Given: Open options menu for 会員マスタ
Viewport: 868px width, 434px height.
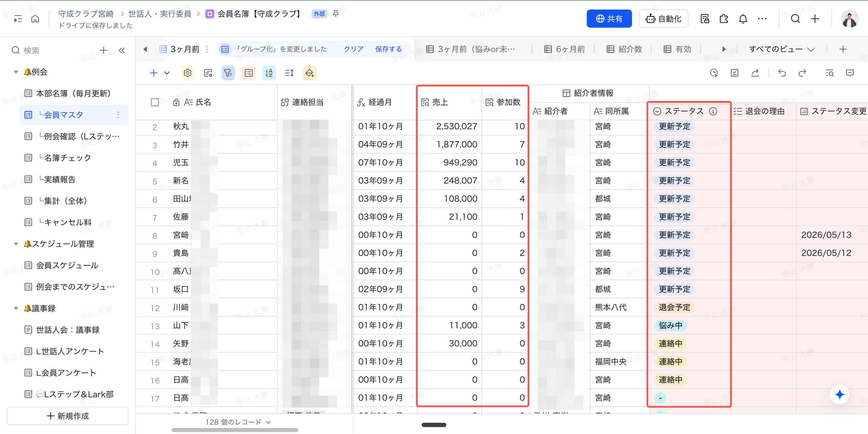Looking at the screenshot, I should pyautogui.click(x=118, y=115).
